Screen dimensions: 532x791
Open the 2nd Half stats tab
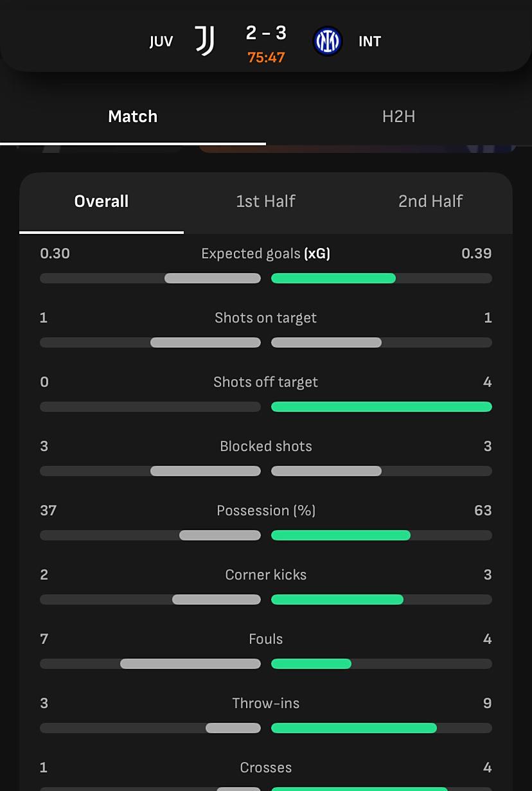(x=430, y=201)
